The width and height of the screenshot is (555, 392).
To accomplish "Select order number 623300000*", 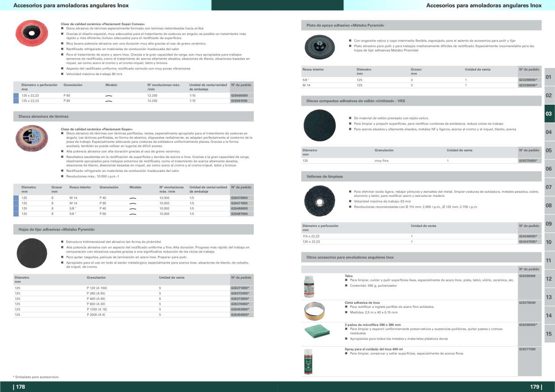I will tap(528, 85).
